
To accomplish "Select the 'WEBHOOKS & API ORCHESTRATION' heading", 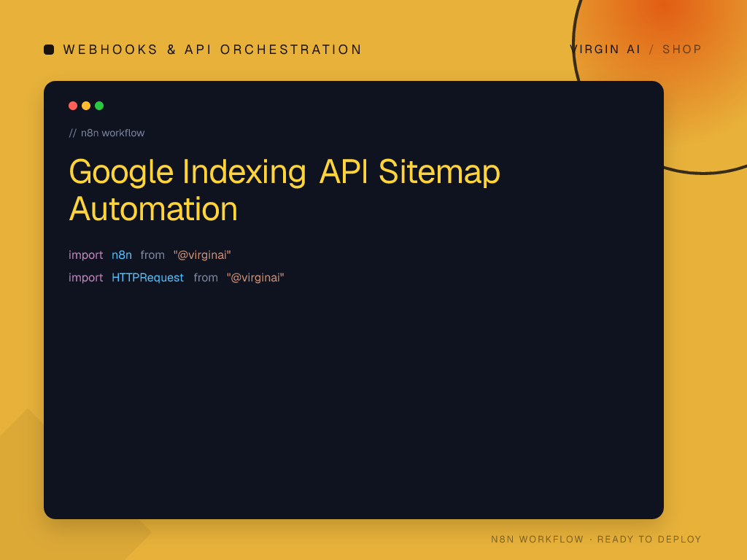I will (212, 50).
